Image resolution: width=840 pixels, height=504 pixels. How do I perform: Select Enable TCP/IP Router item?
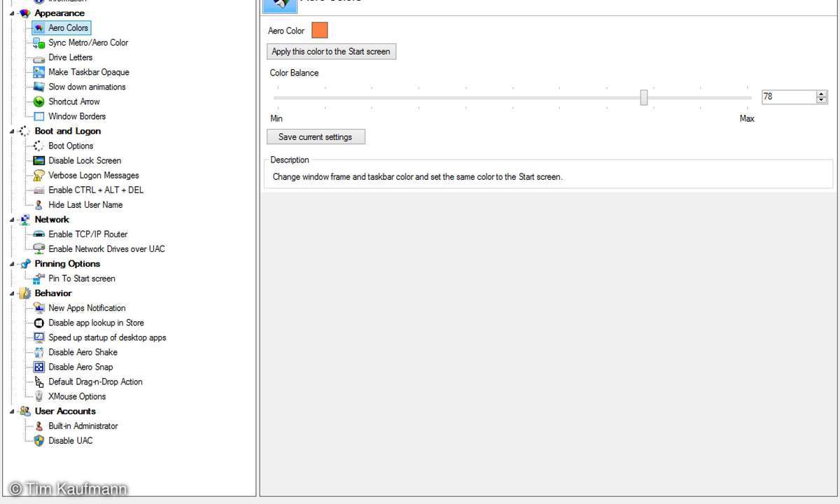(88, 234)
